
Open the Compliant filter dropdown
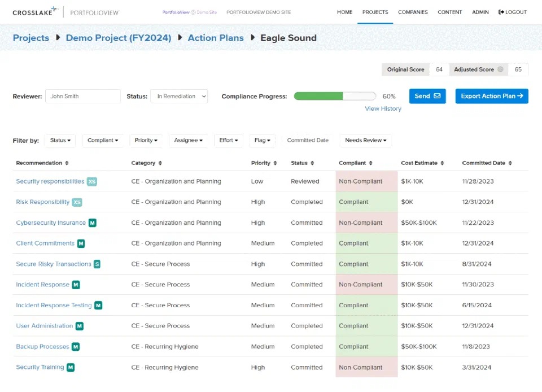click(103, 140)
